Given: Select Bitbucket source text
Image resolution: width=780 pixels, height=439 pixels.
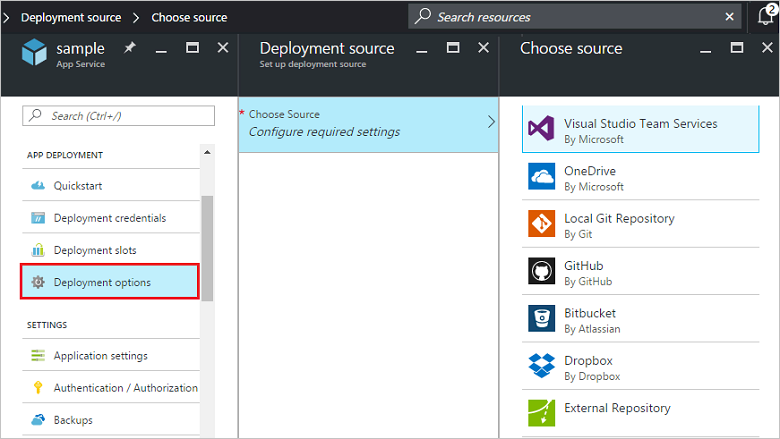Looking at the screenshot, I should coord(590,313).
